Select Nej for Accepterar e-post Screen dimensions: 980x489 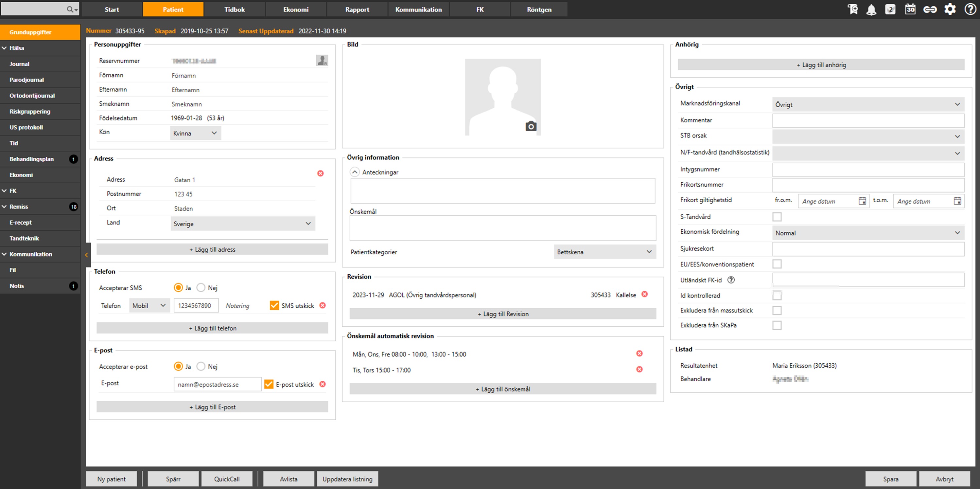pyautogui.click(x=201, y=367)
